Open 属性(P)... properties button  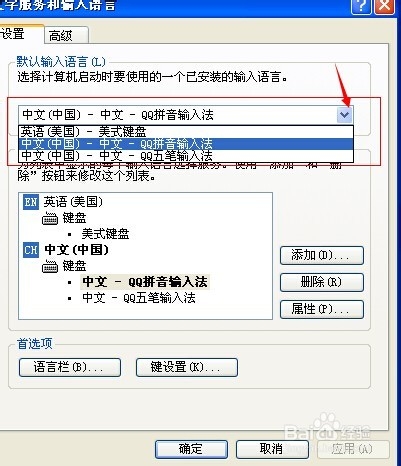click(x=322, y=309)
